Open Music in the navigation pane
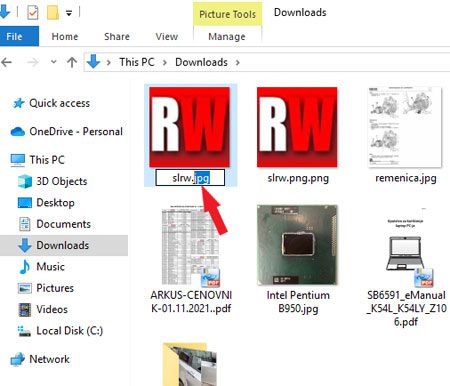450x386 pixels. click(50, 267)
